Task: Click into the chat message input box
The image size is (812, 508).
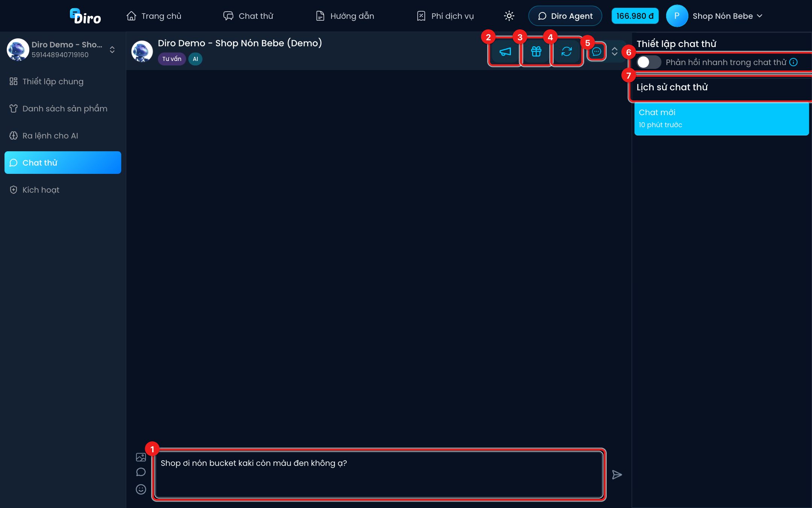Action: pos(379,475)
